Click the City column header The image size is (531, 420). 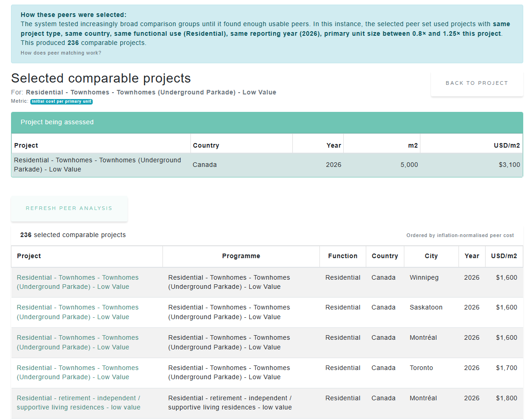click(431, 256)
